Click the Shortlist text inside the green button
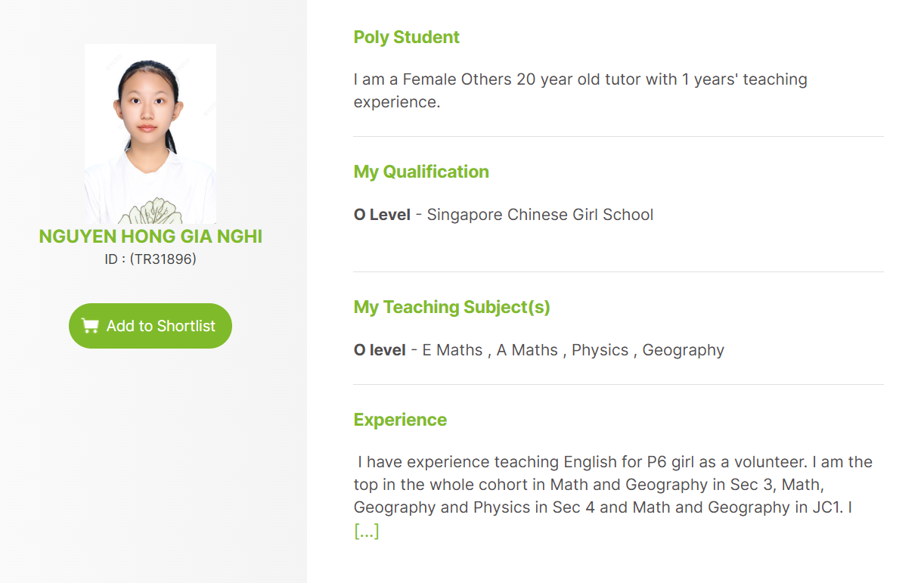Screen dimensions: 924x583 [186, 326]
